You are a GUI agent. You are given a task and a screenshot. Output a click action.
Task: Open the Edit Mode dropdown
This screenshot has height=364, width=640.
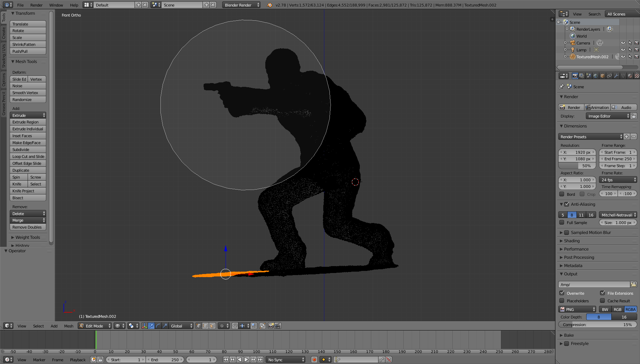[95, 326]
